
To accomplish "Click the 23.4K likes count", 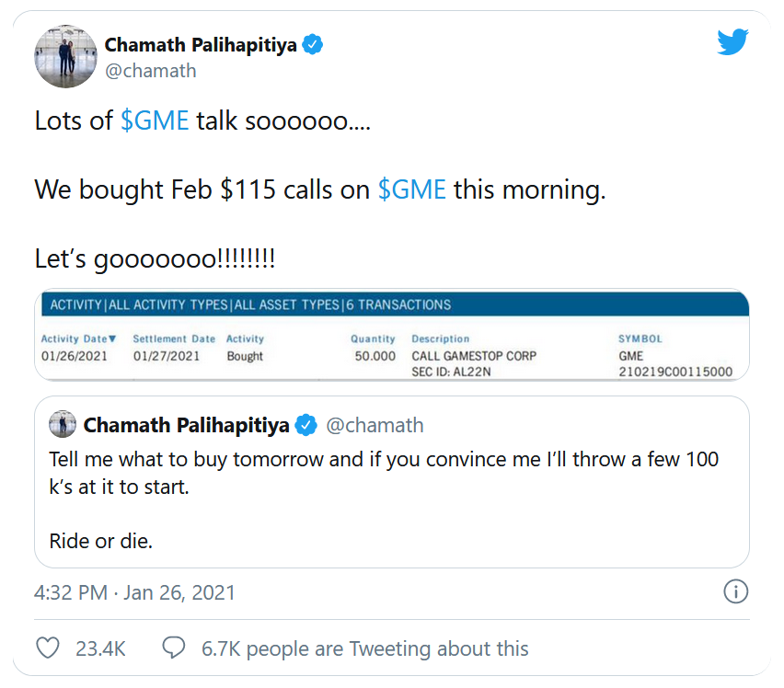I will click(x=100, y=648).
